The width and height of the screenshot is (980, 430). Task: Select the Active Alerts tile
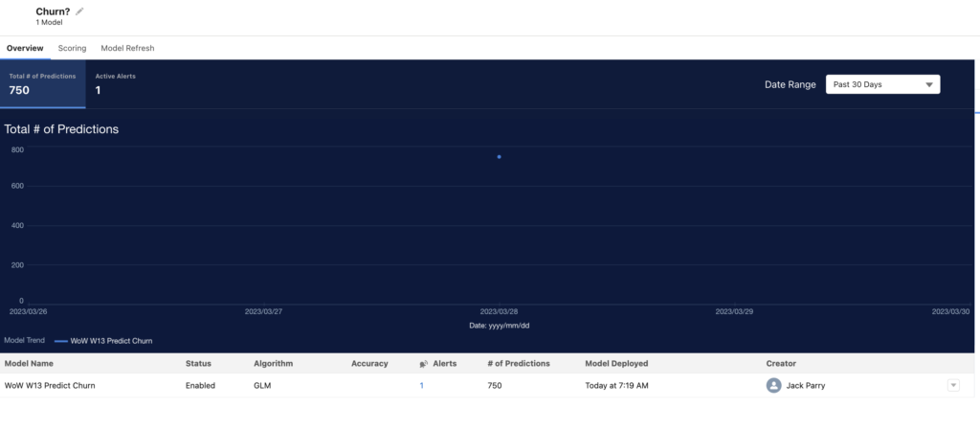(x=116, y=83)
